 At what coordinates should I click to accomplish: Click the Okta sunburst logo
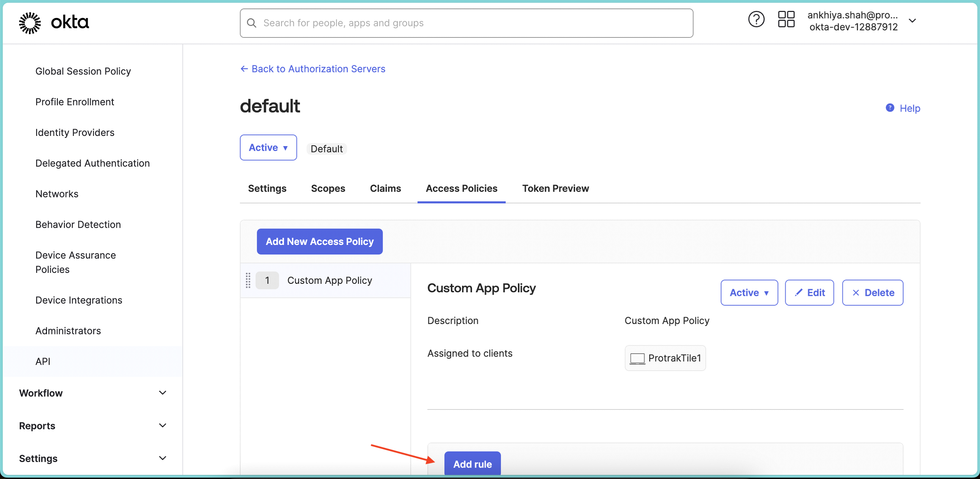pyautogui.click(x=30, y=23)
